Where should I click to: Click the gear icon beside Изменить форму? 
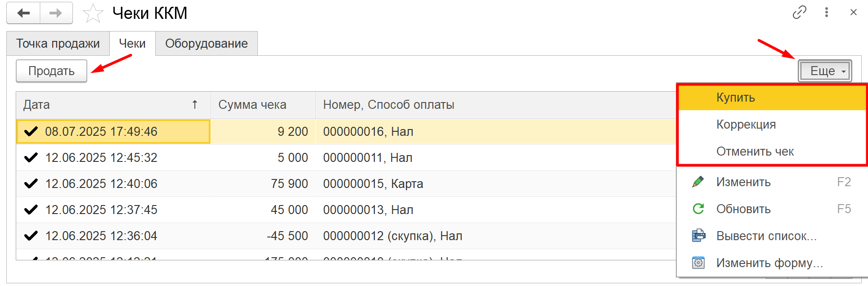point(698,263)
